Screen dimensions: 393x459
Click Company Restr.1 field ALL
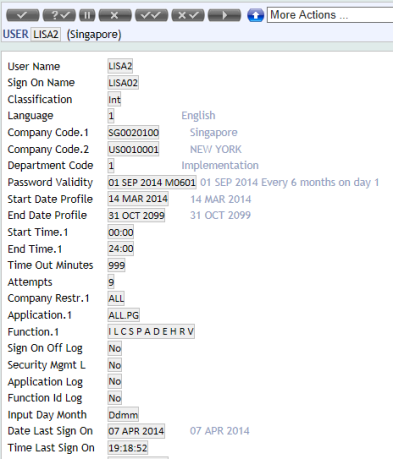tap(116, 298)
